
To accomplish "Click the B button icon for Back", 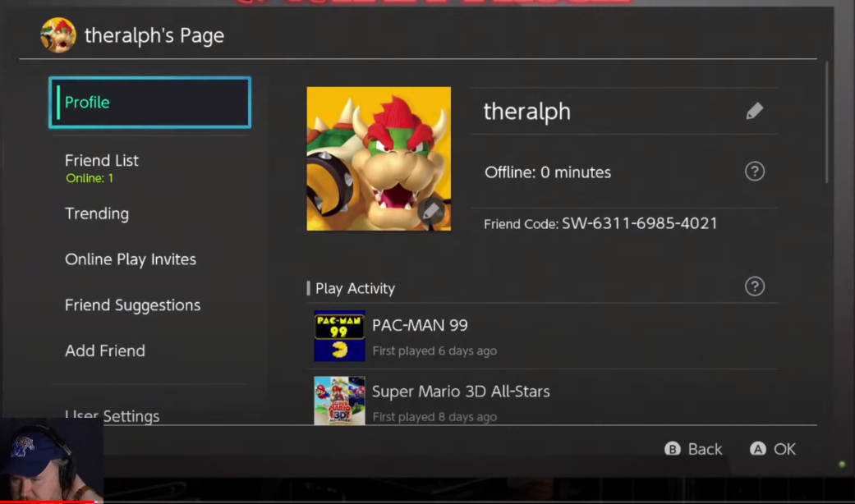I will click(x=673, y=448).
